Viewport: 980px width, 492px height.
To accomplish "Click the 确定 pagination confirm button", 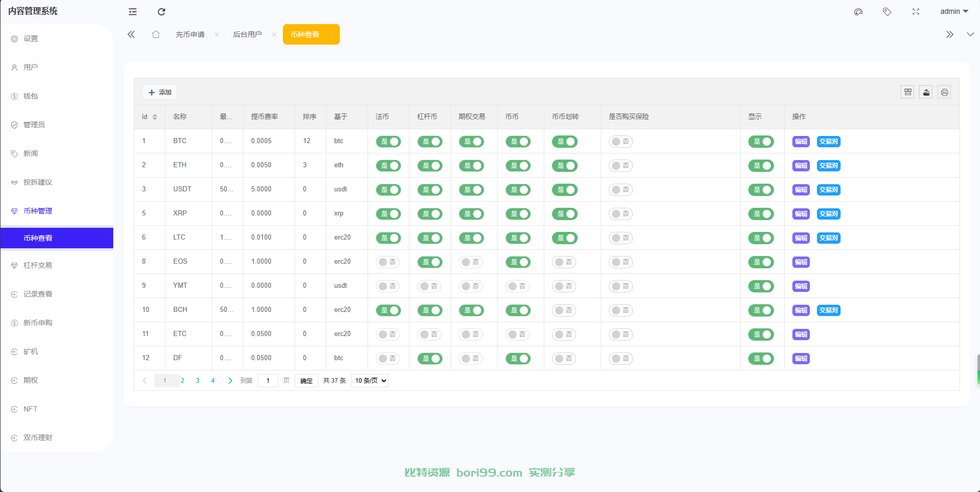I will click(307, 381).
